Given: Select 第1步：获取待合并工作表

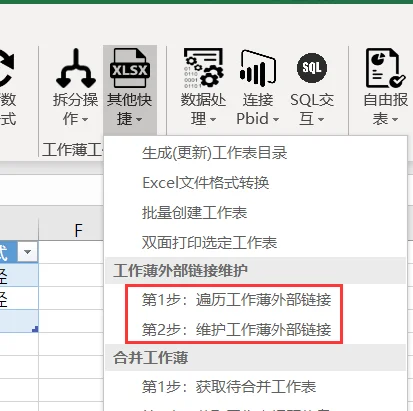Looking at the screenshot, I should [256, 387].
